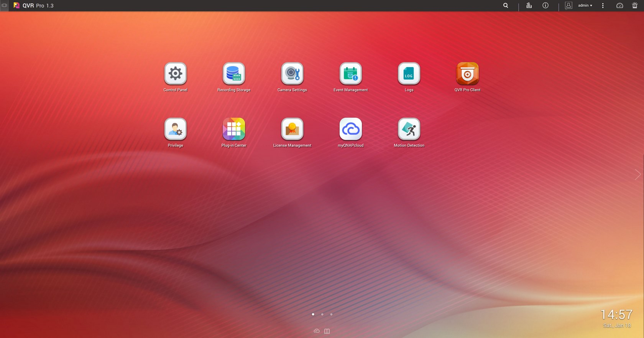Launch Camera Settings
Screen dimensions: 644x338
point(292,74)
